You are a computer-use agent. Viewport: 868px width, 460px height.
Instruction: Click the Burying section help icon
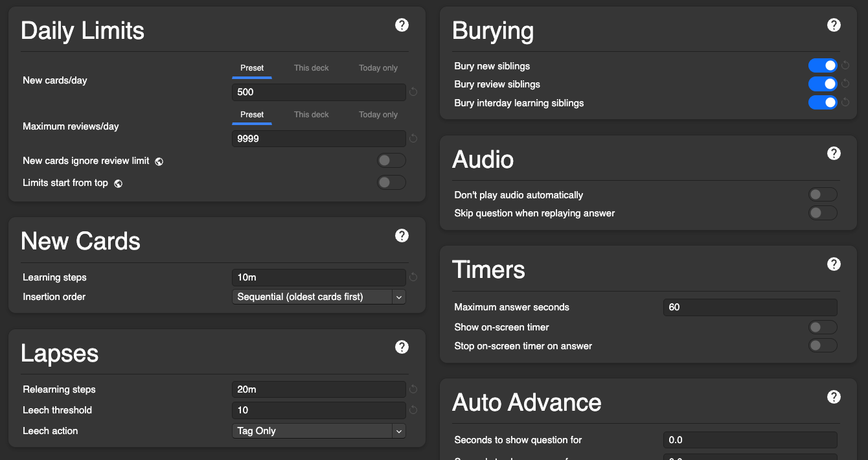pos(834,25)
